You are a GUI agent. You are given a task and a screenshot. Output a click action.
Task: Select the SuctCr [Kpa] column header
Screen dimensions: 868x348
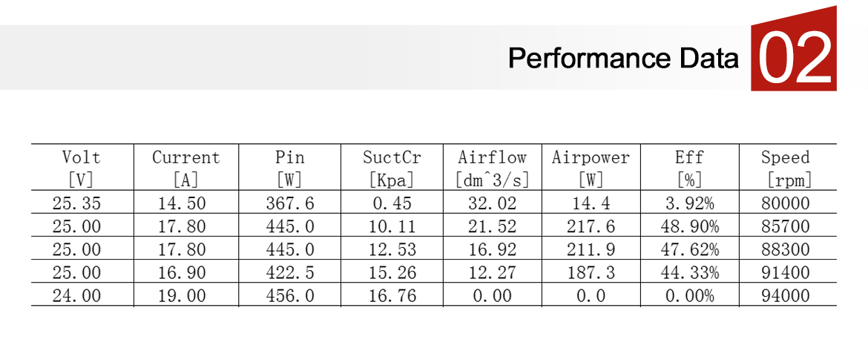[x=392, y=168]
